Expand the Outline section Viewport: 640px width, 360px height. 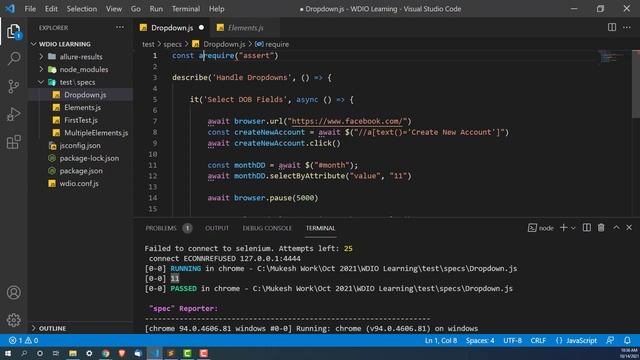click(80, 328)
